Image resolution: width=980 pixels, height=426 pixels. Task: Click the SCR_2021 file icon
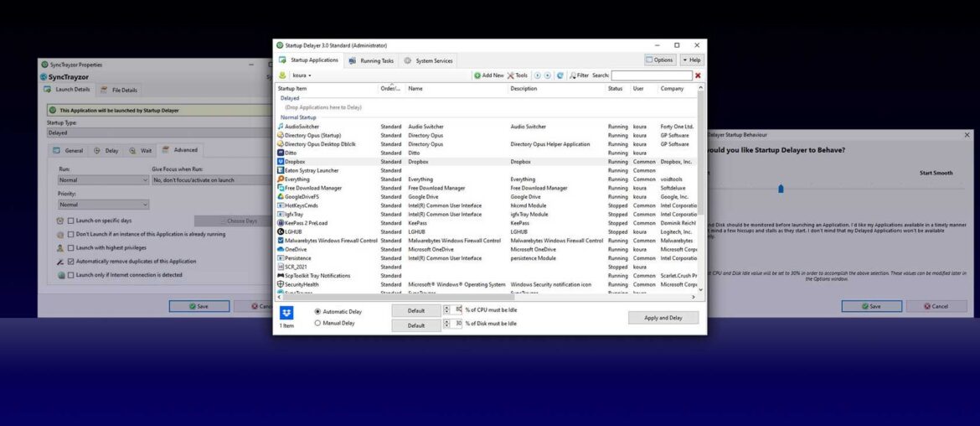click(281, 267)
